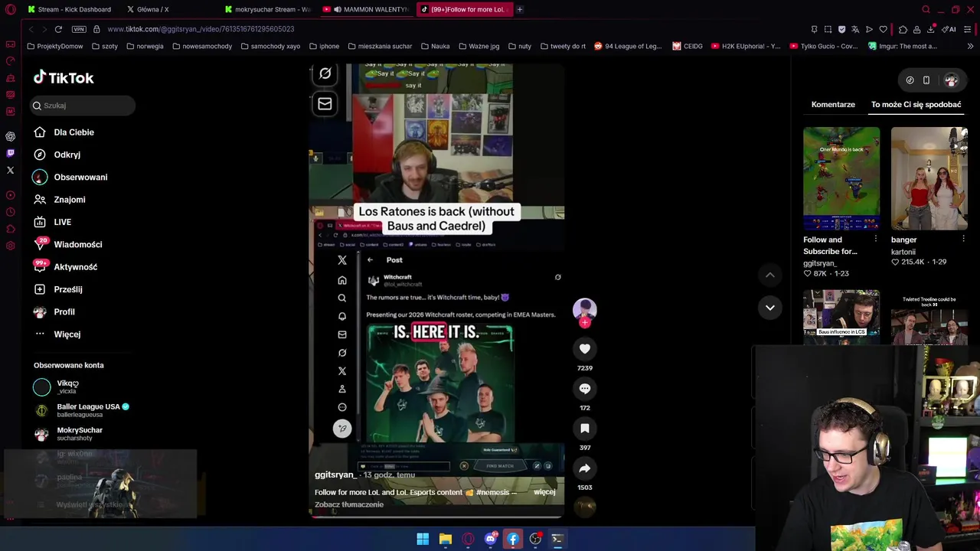The height and width of the screenshot is (551, 980).
Task: Click Zobacz tłumaczenie translation link
Action: [349, 504]
